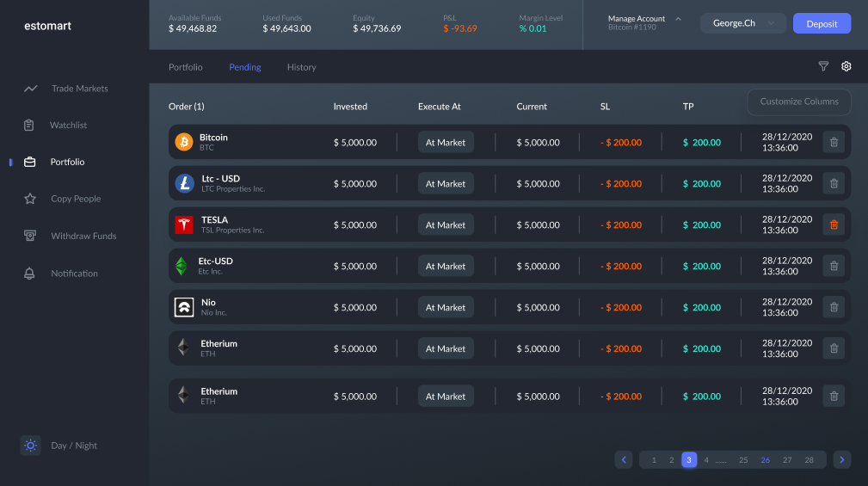
Task: Click the orange trash icon for TESLA
Action: [834, 225]
